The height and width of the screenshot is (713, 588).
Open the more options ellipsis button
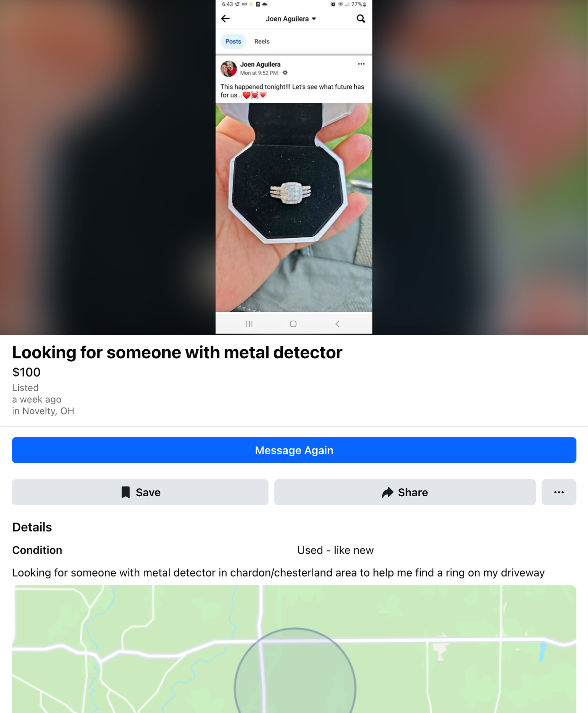[x=559, y=492]
